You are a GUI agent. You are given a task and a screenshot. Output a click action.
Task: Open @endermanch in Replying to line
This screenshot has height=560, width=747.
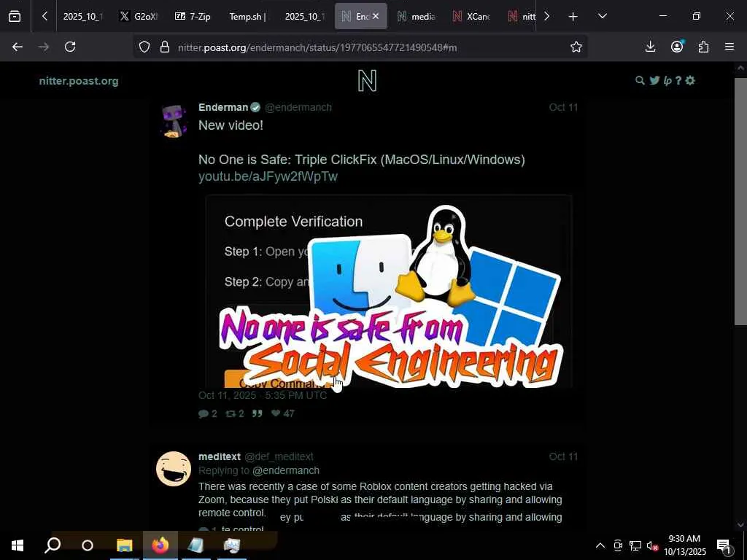[286, 470]
